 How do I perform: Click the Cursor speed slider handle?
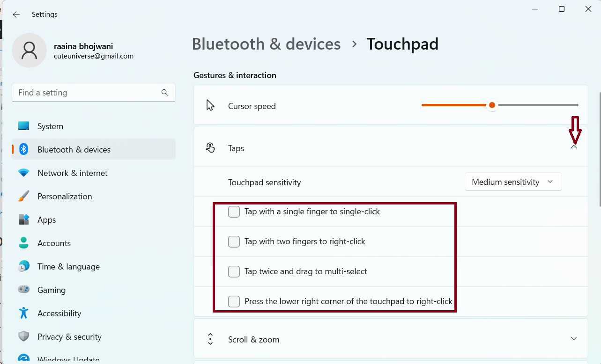pos(492,105)
